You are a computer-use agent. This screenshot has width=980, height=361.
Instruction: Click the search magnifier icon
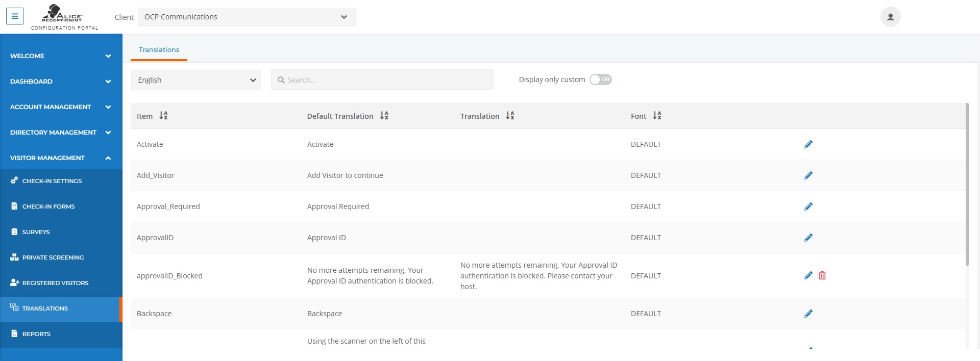281,80
